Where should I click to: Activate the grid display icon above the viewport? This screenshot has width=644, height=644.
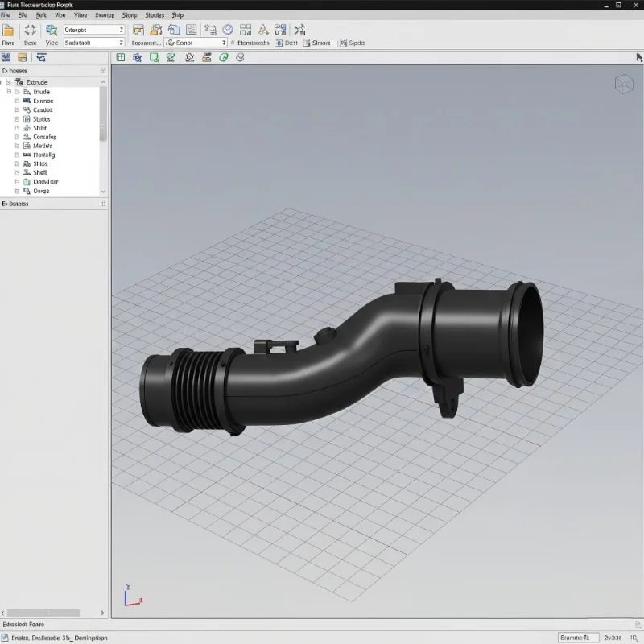[x=119, y=57]
